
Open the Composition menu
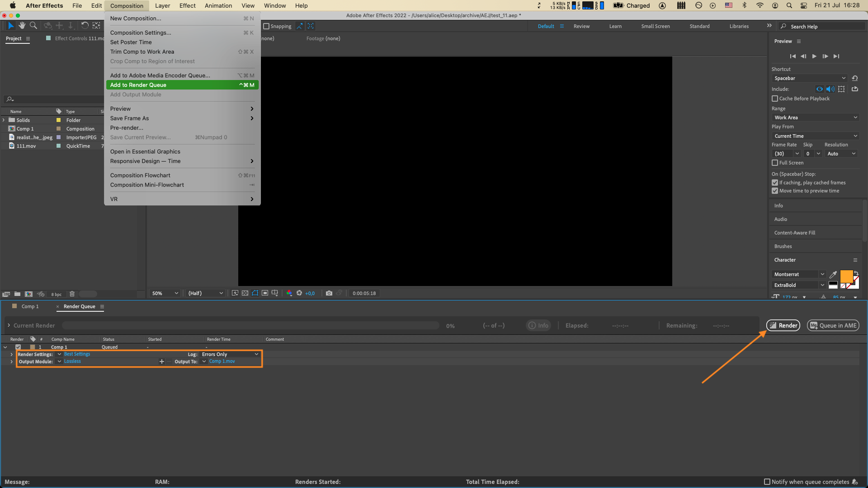pos(127,5)
